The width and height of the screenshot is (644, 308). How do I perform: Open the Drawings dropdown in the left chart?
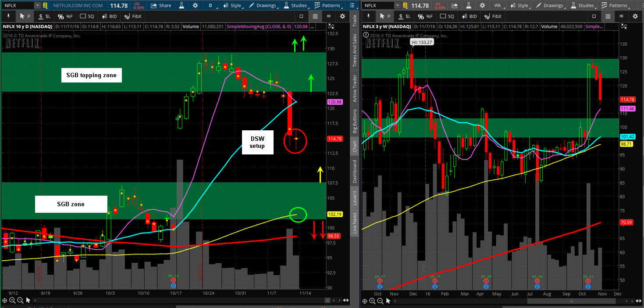(x=263, y=6)
